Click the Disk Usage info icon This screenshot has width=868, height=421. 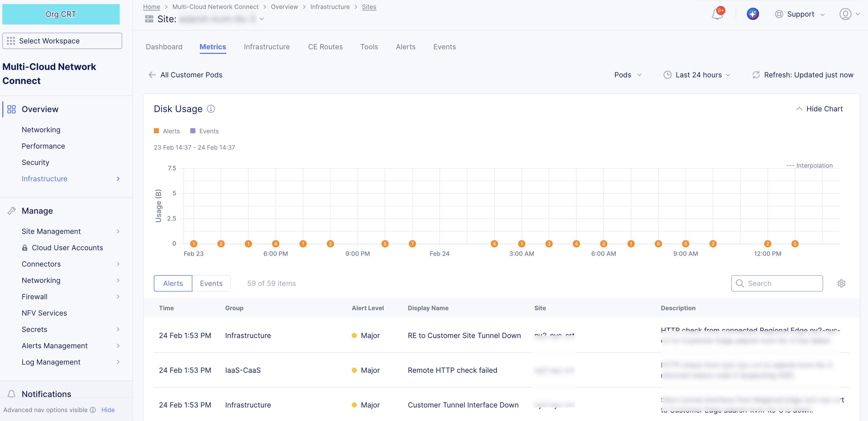point(211,109)
